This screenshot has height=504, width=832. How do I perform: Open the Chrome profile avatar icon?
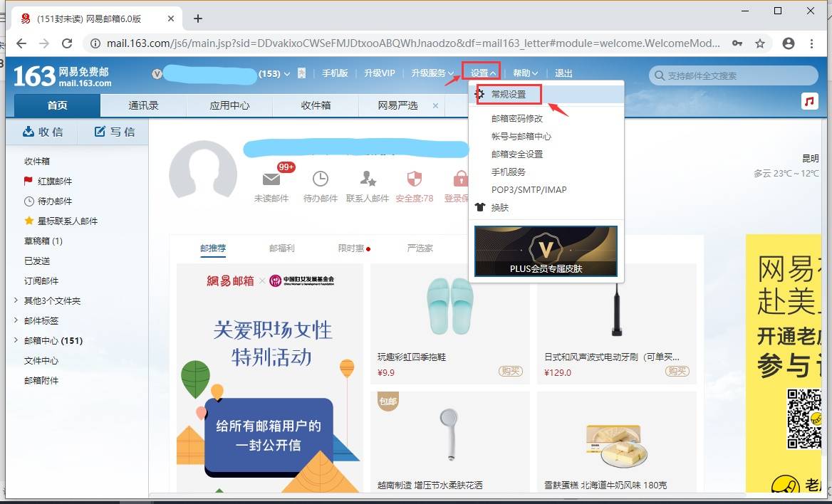789,43
